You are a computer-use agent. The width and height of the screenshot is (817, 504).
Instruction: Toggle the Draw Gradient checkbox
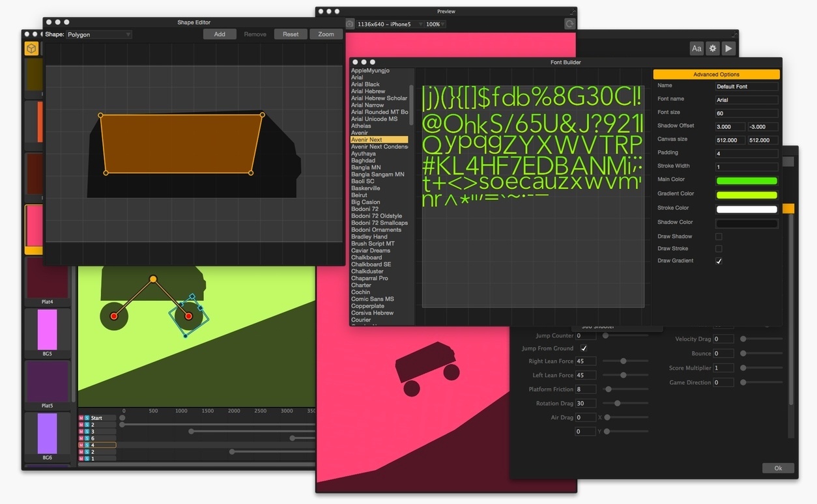coord(719,261)
